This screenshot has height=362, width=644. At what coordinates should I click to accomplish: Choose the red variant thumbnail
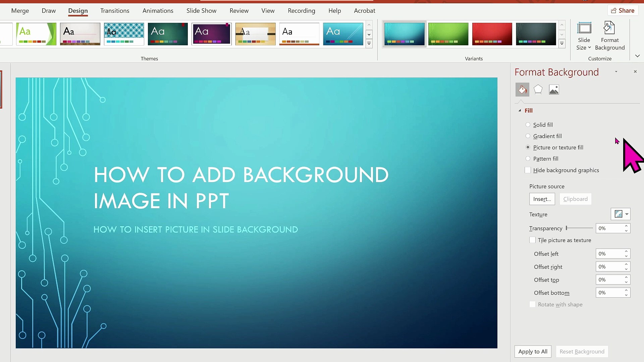[x=492, y=34]
